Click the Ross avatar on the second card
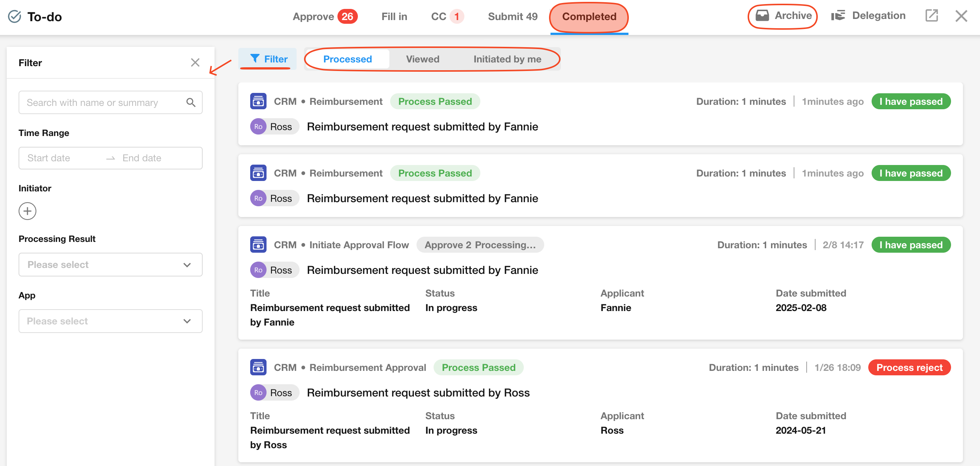Screen dimensions: 980x466 pos(258,198)
